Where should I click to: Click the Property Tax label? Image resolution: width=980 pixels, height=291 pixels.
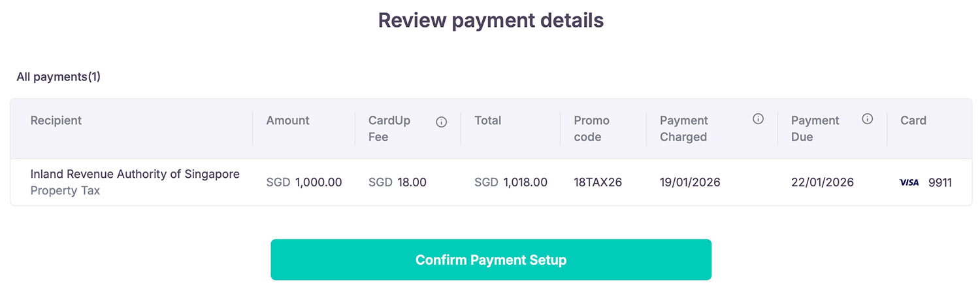click(x=65, y=191)
